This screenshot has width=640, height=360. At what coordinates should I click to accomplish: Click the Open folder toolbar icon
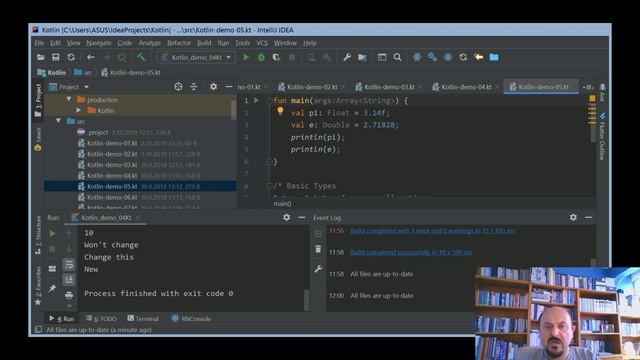[40, 58]
